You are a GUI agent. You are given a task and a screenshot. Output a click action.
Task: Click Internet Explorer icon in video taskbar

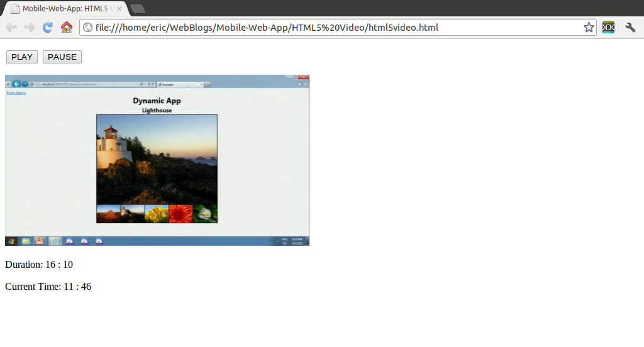[x=54, y=241]
